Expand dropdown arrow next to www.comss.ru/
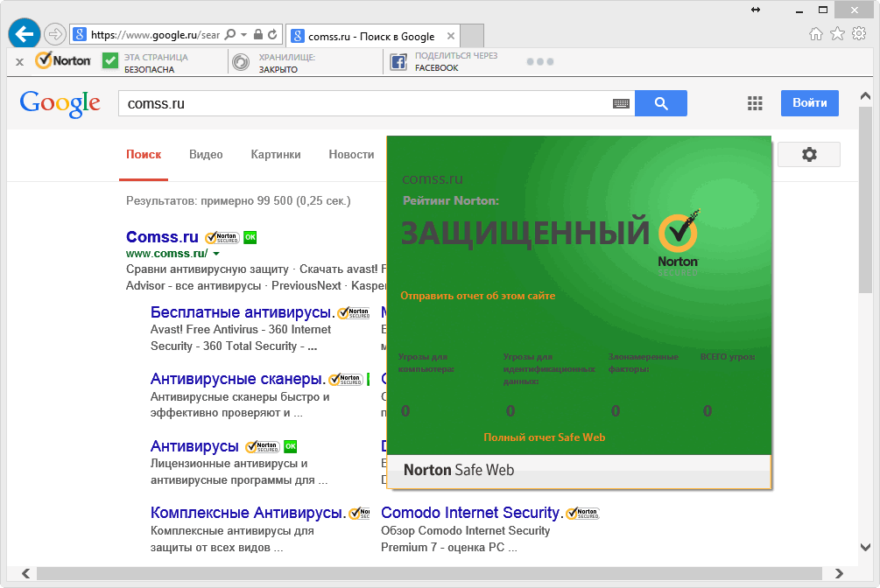880x588 pixels. click(216, 254)
